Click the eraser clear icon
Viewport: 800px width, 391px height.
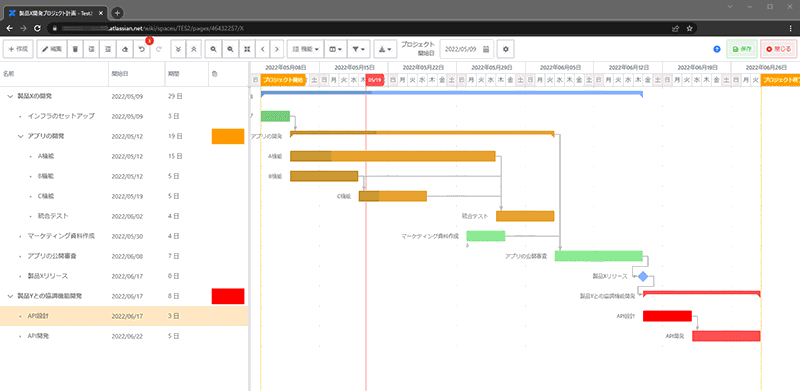pyautogui.click(x=125, y=50)
